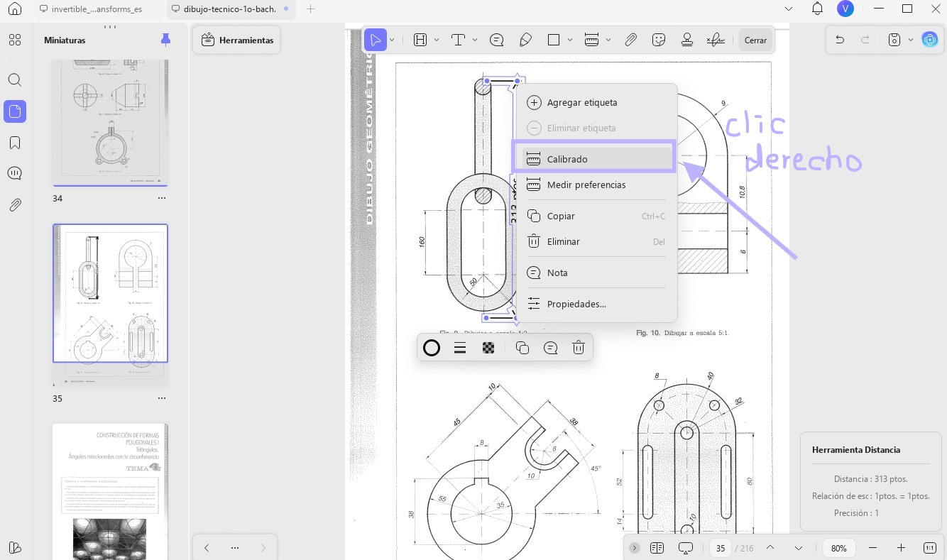This screenshot has width=947, height=560.
Task: Click the note icon in floating toolbar
Action: coord(550,348)
